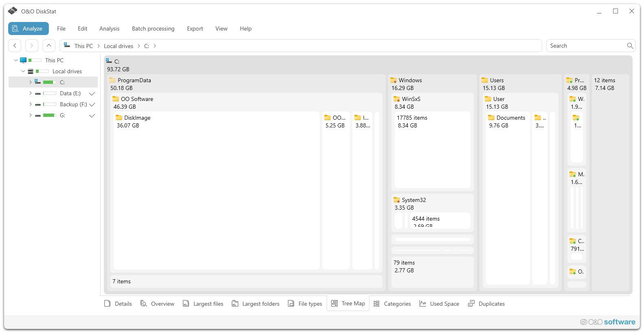This screenshot has height=333, width=644.
Task: Select Data (E:) in the tree
Action: pyautogui.click(x=70, y=93)
